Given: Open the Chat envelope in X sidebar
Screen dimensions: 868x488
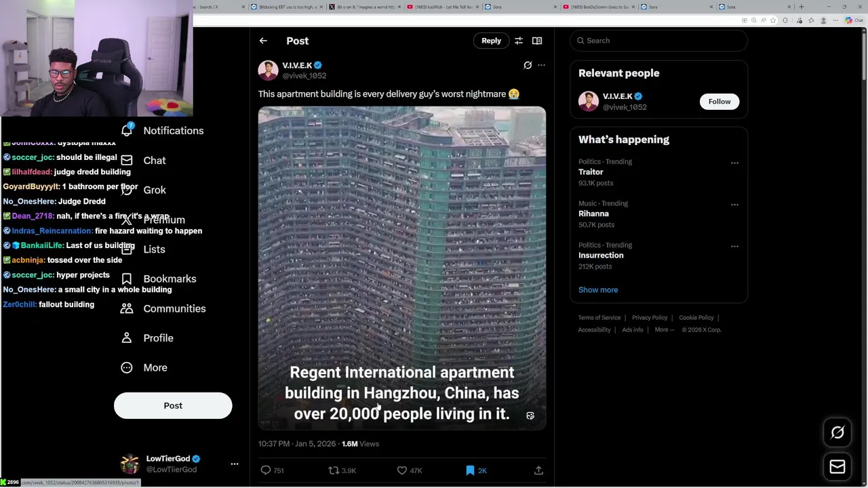Looking at the screenshot, I should pyautogui.click(x=127, y=160).
